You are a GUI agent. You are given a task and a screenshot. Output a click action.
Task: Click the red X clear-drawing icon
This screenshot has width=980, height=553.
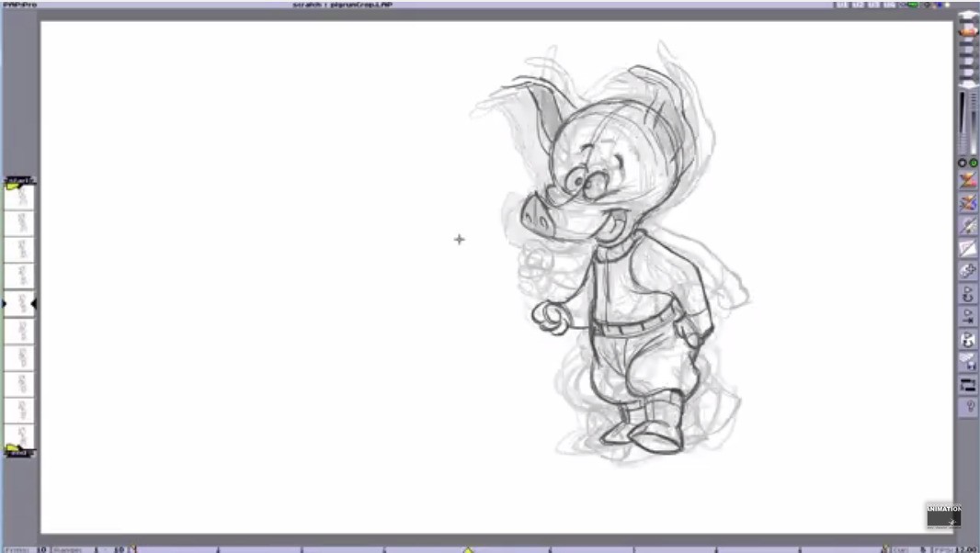point(967,180)
